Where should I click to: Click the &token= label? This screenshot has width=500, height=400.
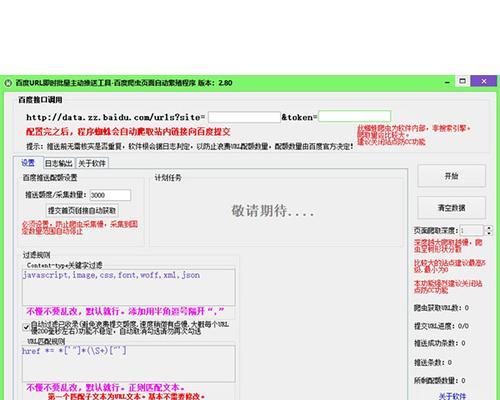[x=299, y=117]
